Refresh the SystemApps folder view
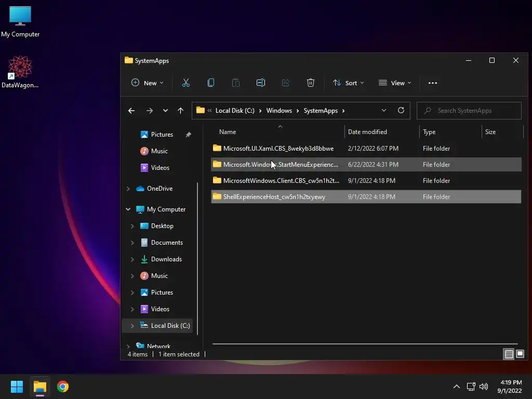The height and width of the screenshot is (399, 532). pos(401,110)
